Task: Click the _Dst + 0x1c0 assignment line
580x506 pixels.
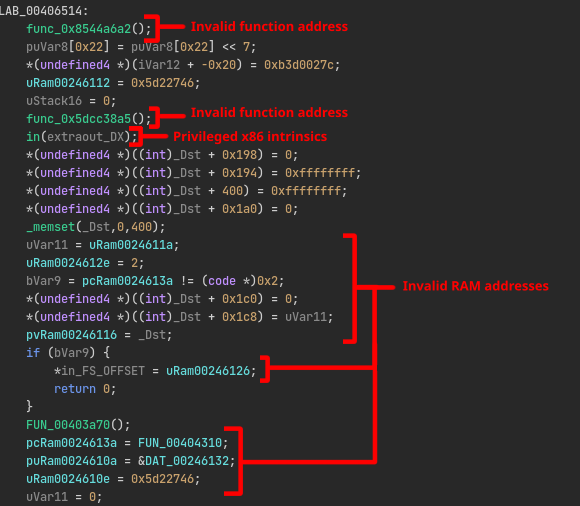Action: (162, 299)
